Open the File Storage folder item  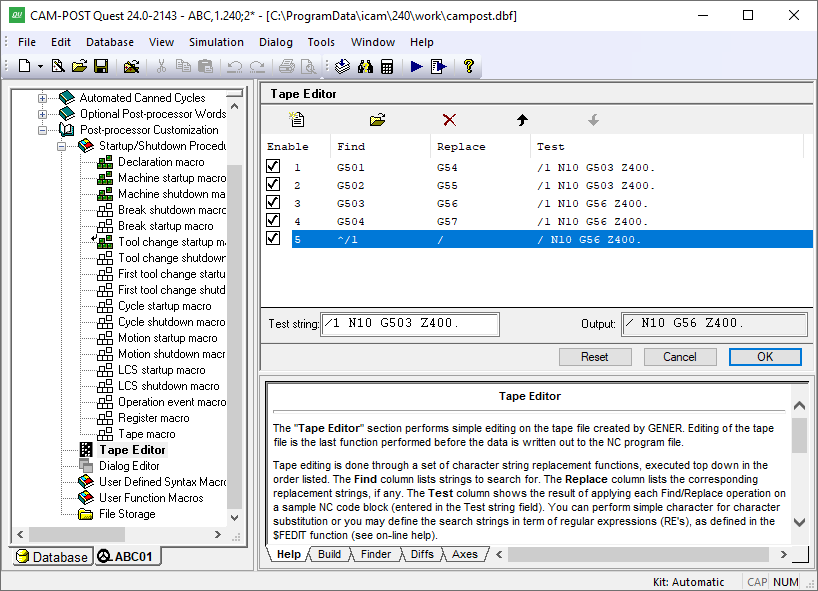pos(127,514)
